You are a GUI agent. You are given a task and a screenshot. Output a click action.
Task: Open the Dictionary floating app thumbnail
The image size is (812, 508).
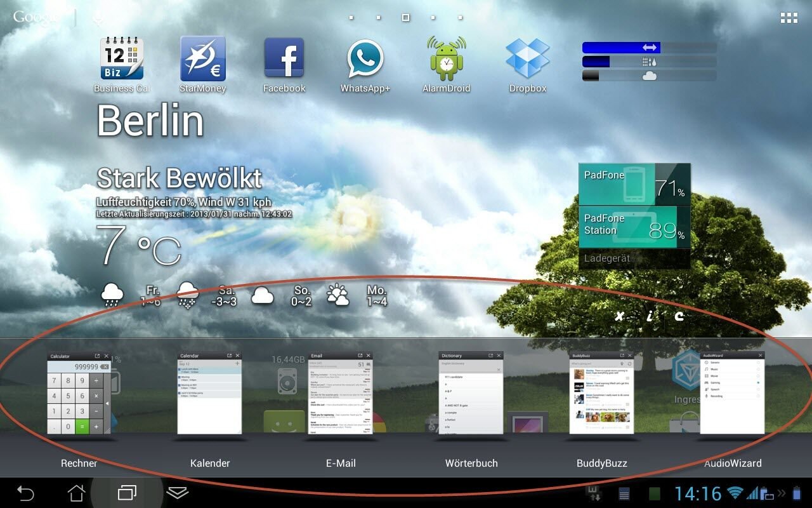pyautogui.click(x=471, y=393)
